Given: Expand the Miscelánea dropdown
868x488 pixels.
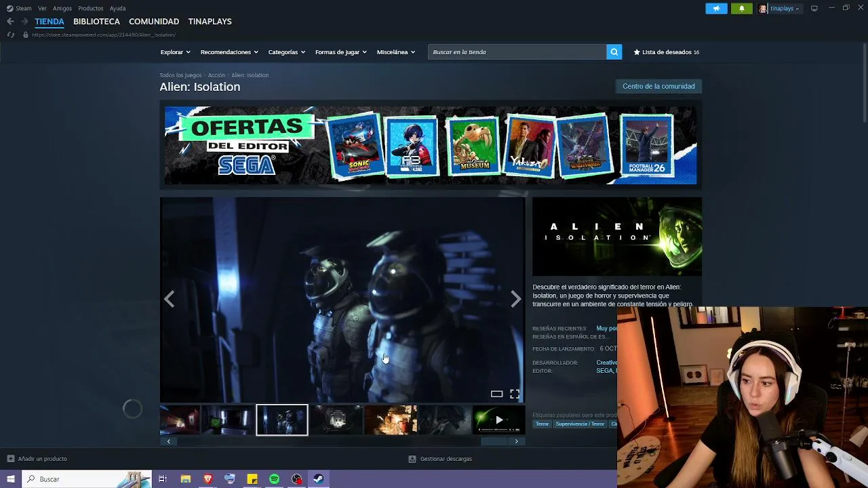Looking at the screenshot, I should point(395,52).
